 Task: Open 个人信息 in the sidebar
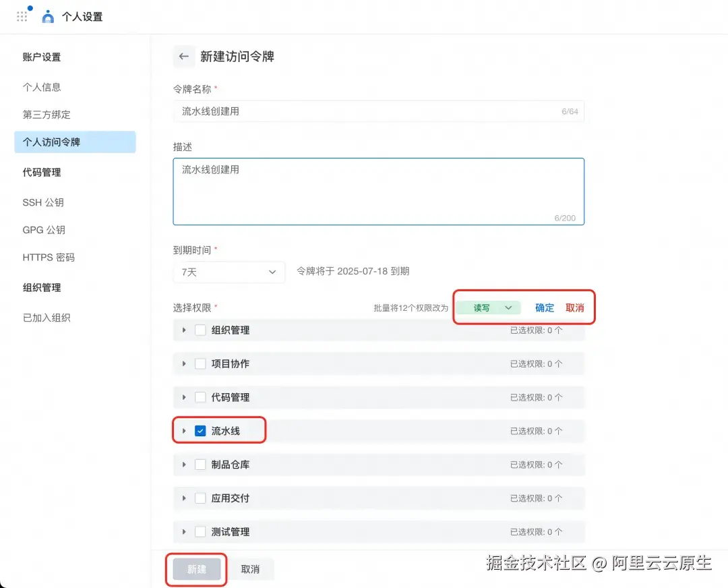[42, 87]
